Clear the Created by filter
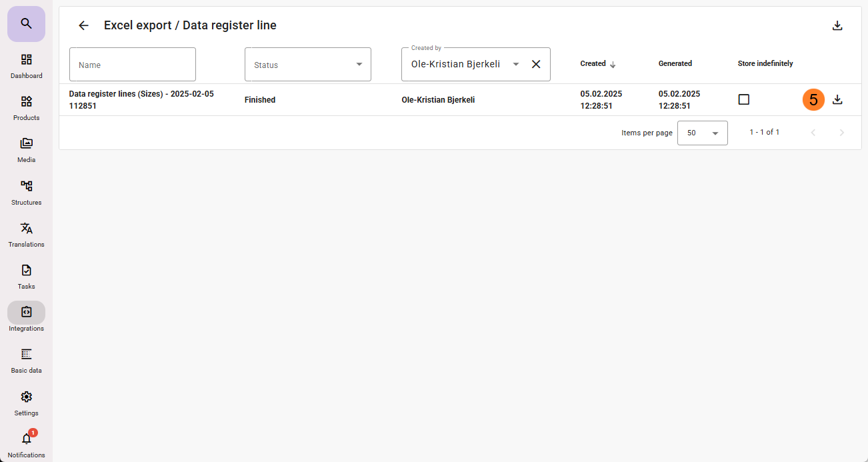The width and height of the screenshot is (868, 462). (535, 64)
